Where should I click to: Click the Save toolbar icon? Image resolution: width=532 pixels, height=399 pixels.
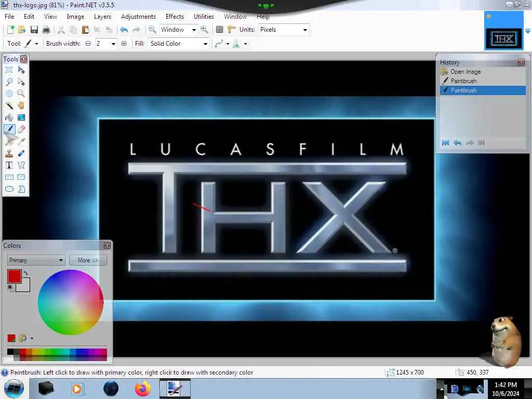tap(34, 30)
